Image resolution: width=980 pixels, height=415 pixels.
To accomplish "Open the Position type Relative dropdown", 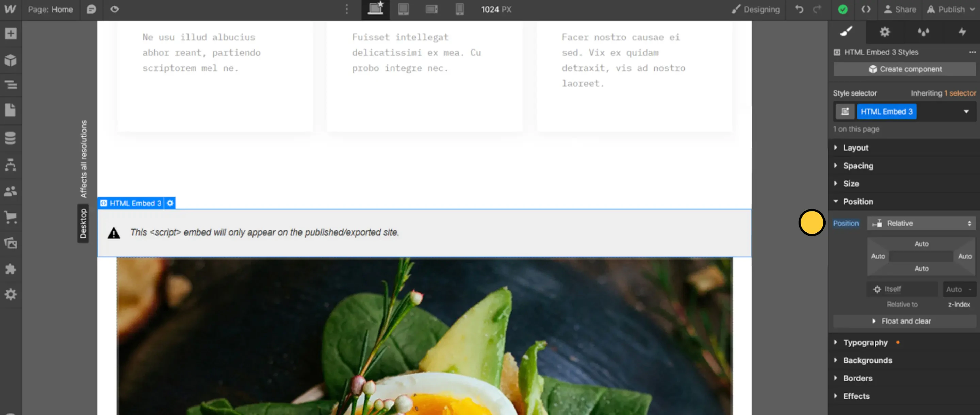I will click(921, 223).
